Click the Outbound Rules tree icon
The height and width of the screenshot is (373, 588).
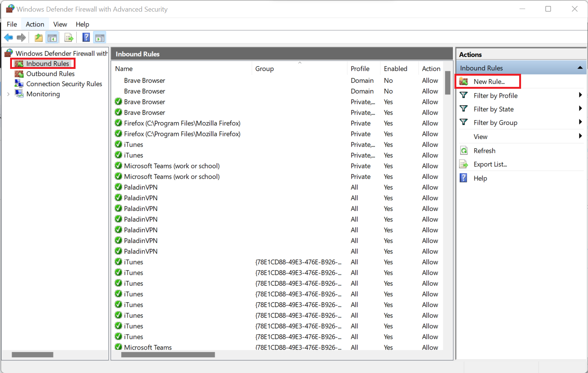19,74
